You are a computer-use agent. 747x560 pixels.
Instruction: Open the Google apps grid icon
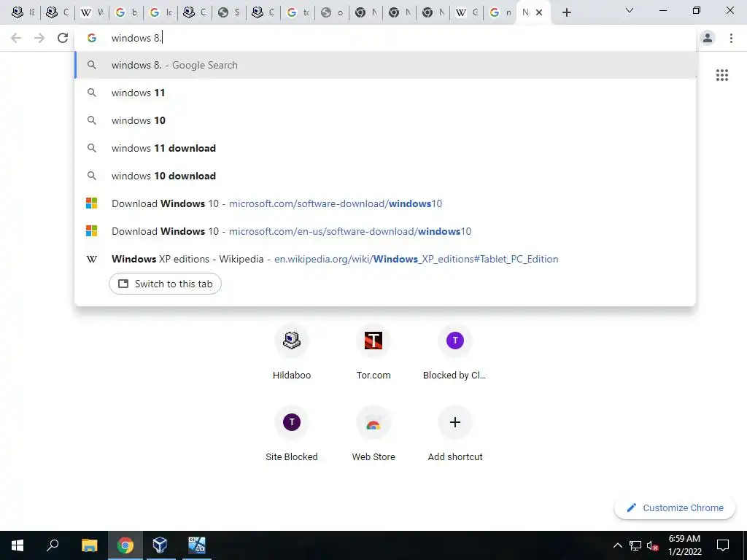(721, 75)
